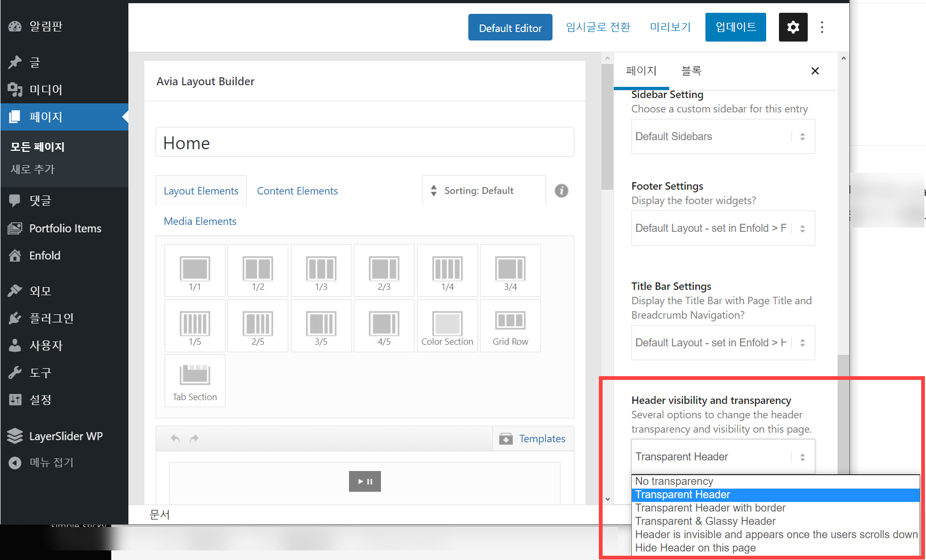Open the 플러그인 plugins menu
Image resolution: width=926 pixels, height=560 pixels.
(x=64, y=318)
